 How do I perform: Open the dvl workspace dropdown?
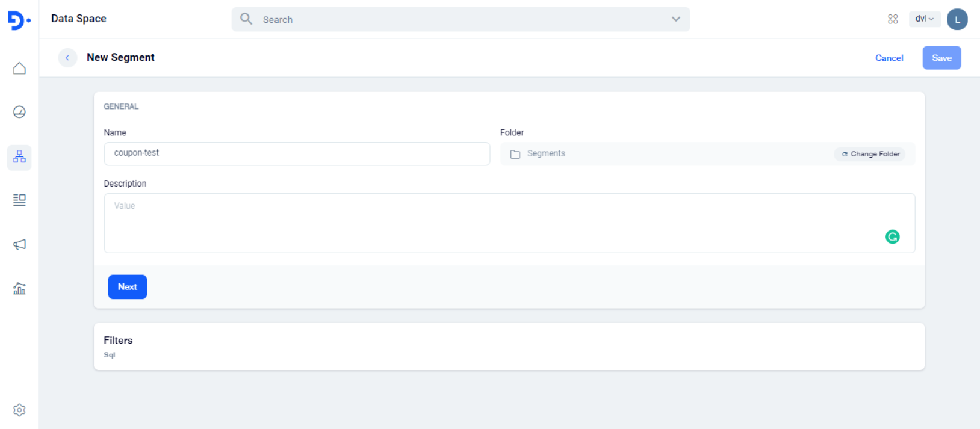[924, 19]
